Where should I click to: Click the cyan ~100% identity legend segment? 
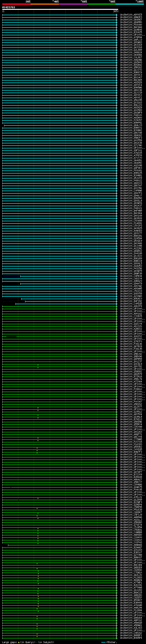point(130,4)
